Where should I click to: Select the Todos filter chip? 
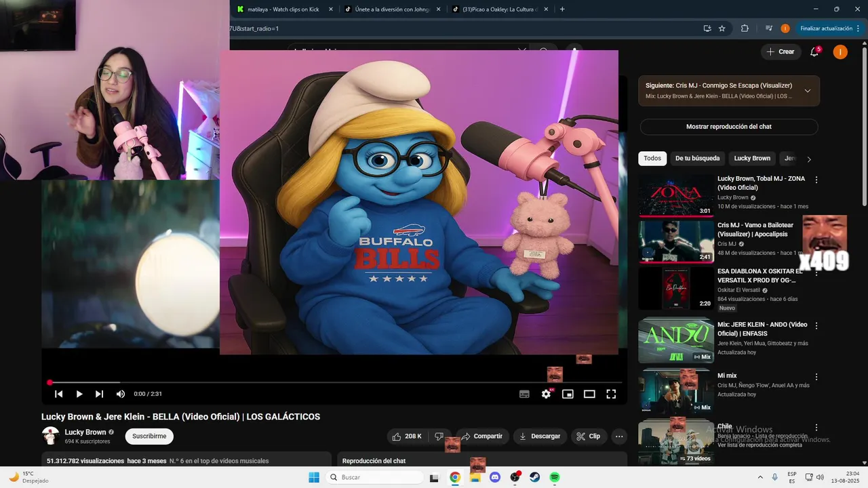point(652,159)
